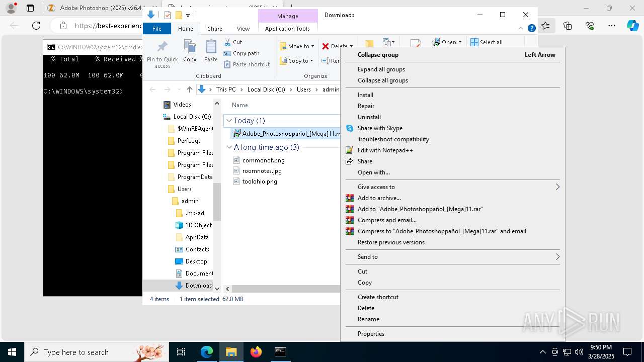Open the ProgramData folder in tree
This screenshot has width=644, height=362.
coord(190,177)
